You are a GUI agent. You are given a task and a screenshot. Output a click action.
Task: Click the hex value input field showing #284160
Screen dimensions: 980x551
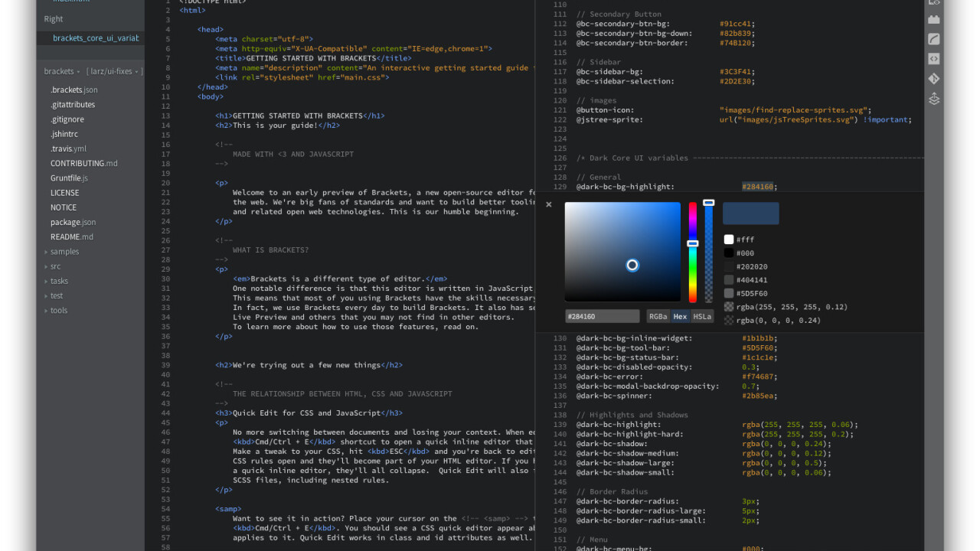click(602, 315)
